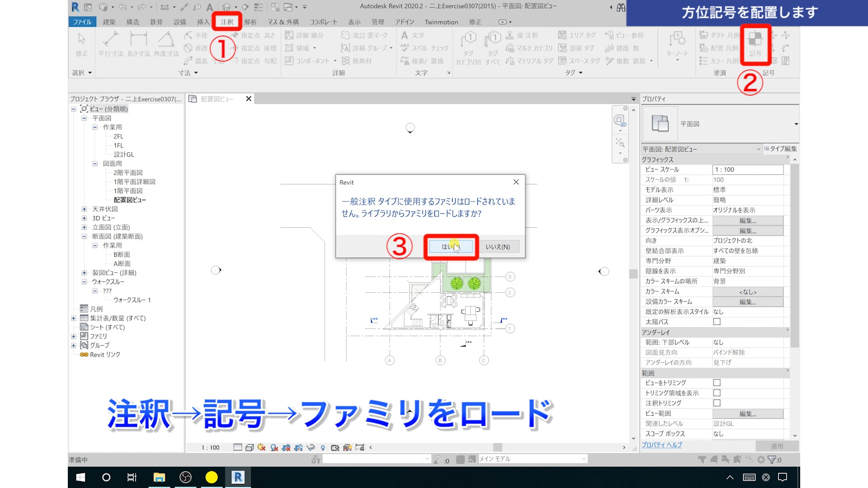Screen dimensions: 868x488
Task: Select the 平行寸法 aligned dimension tool
Action: [x=111, y=44]
